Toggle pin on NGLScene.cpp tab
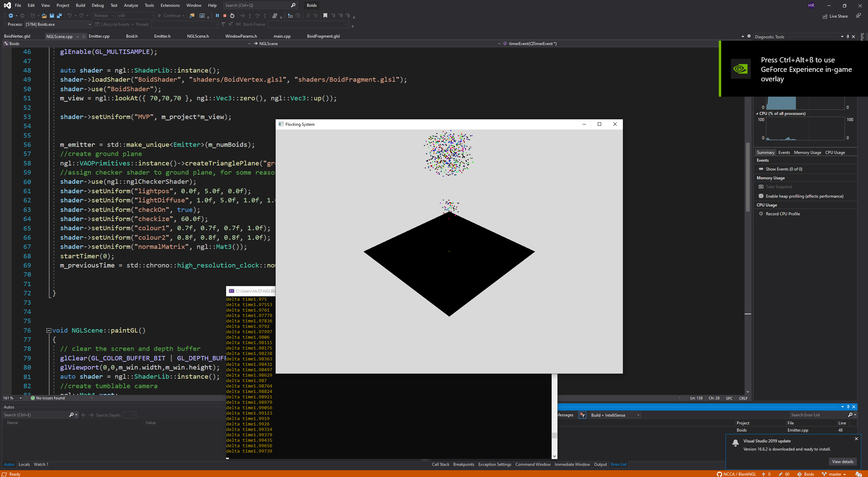Image resolution: width=868 pixels, height=477 pixels. coord(78,37)
